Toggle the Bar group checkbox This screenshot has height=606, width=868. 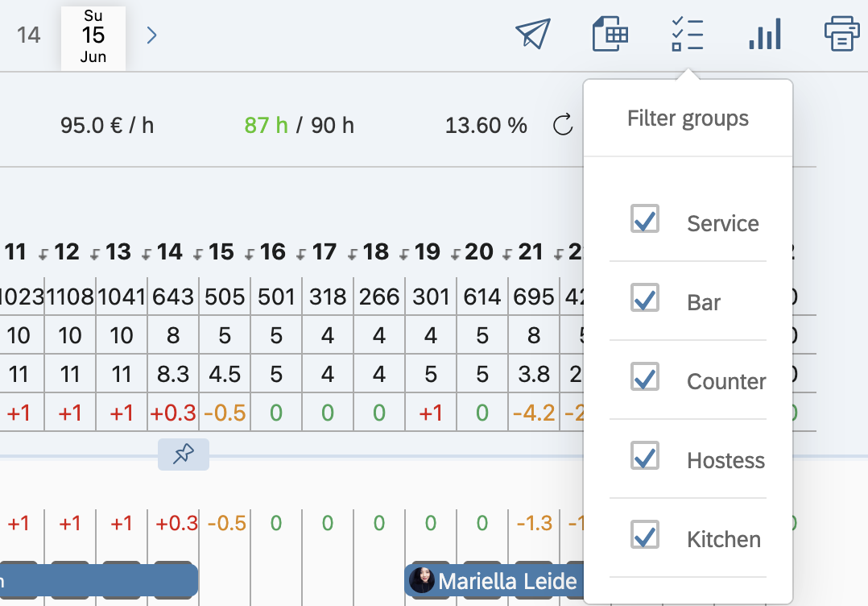tap(645, 298)
